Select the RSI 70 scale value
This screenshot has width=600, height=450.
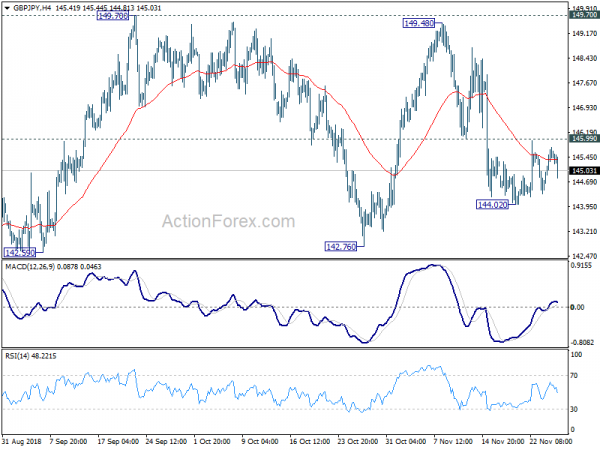(574, 376)
